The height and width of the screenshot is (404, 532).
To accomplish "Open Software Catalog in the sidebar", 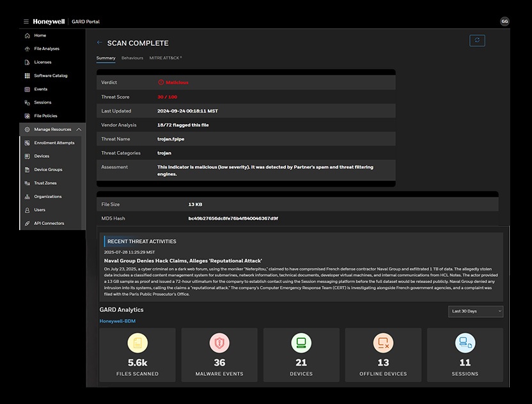I will point(51,75).
